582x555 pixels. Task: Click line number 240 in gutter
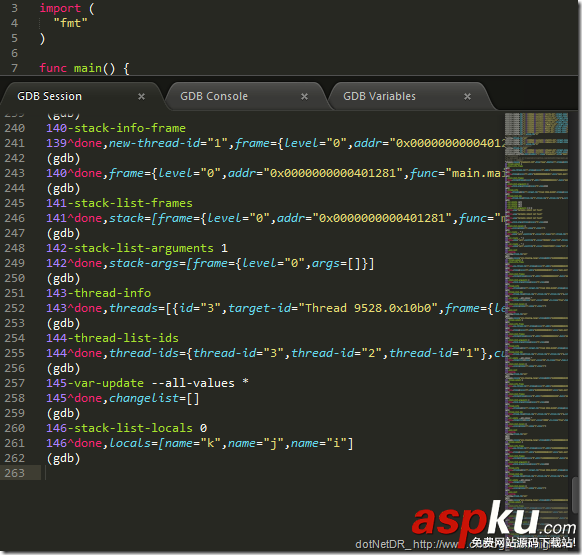pyautogui.click(x=14, y=128)
